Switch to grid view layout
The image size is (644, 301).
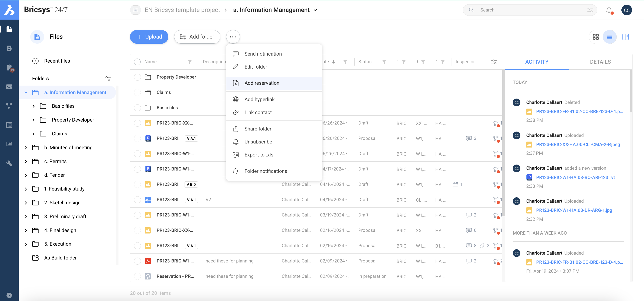(x=596, y=37)
